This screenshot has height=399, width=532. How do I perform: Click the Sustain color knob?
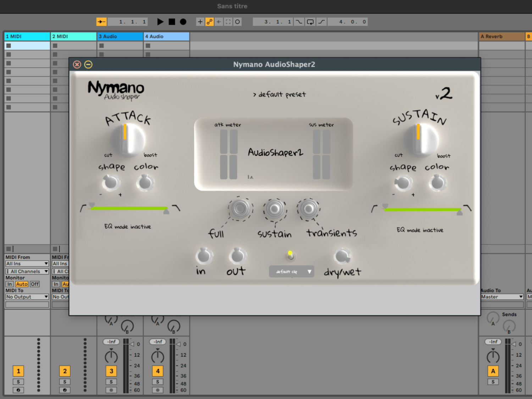(x=437, y=183)
